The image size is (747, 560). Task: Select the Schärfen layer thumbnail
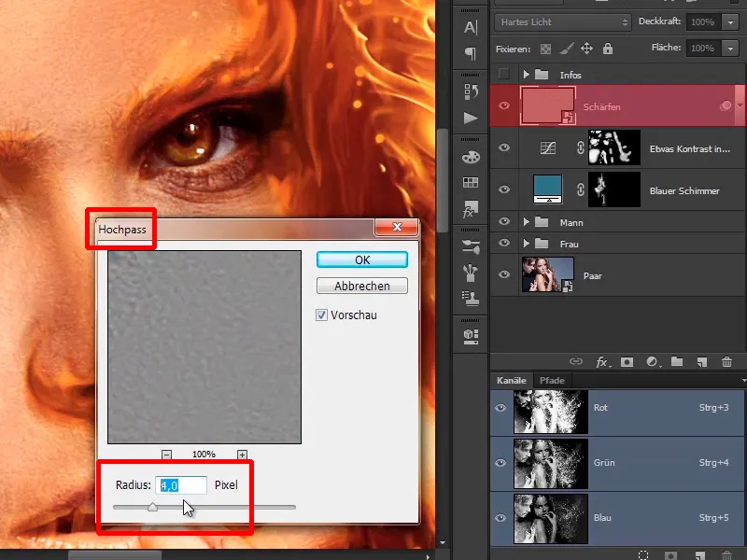[x=548, y=105]
